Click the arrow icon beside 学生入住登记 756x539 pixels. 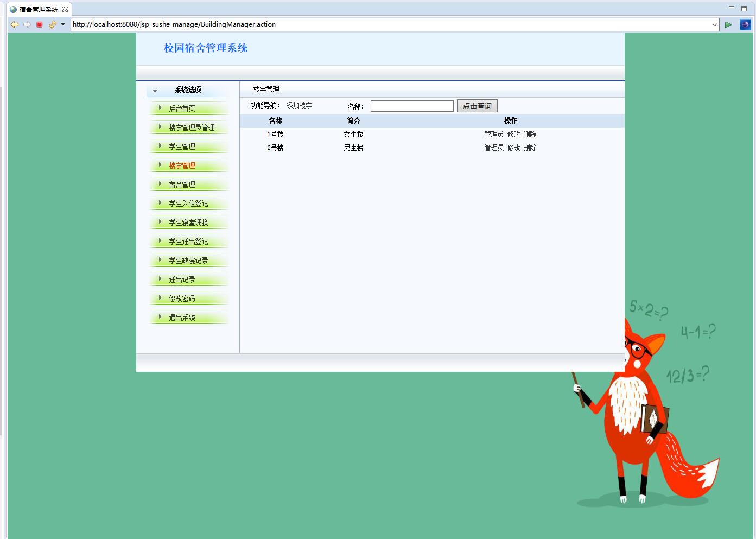[x=160, y=203]
